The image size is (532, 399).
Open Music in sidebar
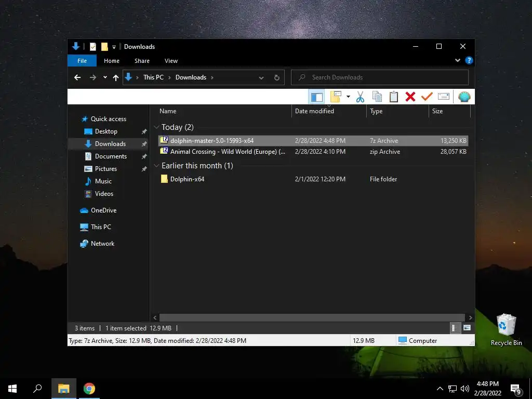pos(103,181)
